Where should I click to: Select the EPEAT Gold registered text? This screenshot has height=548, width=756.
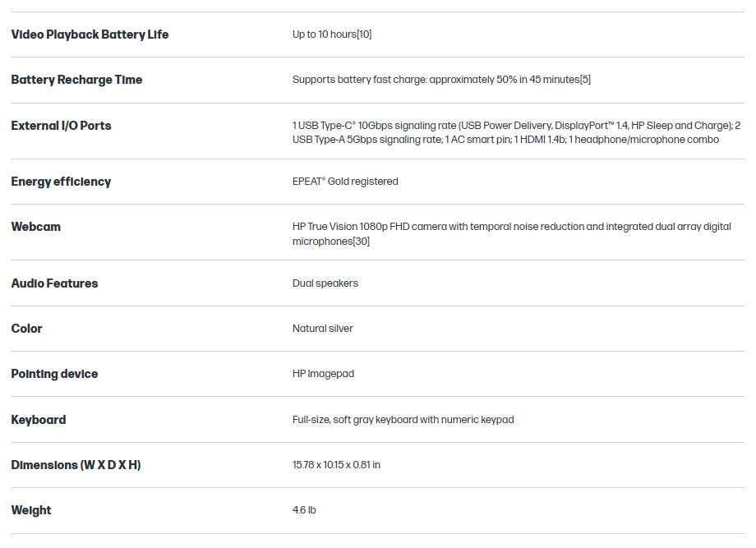345,182
